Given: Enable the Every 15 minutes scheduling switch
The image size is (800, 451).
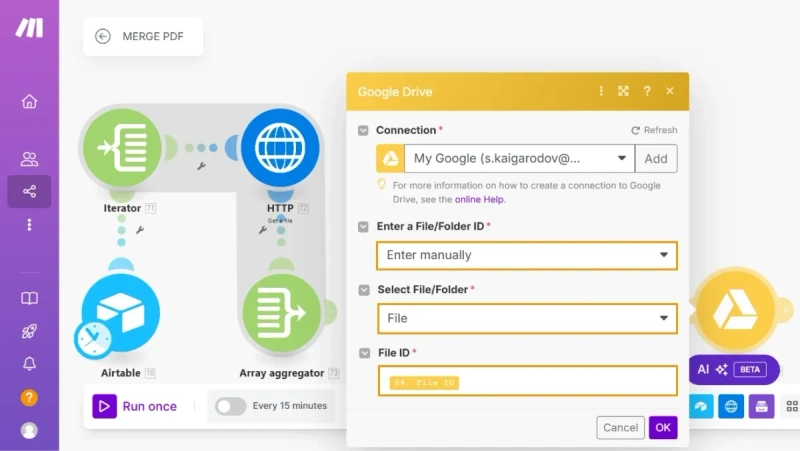Looking at the screenshot, I should (230, 406).
